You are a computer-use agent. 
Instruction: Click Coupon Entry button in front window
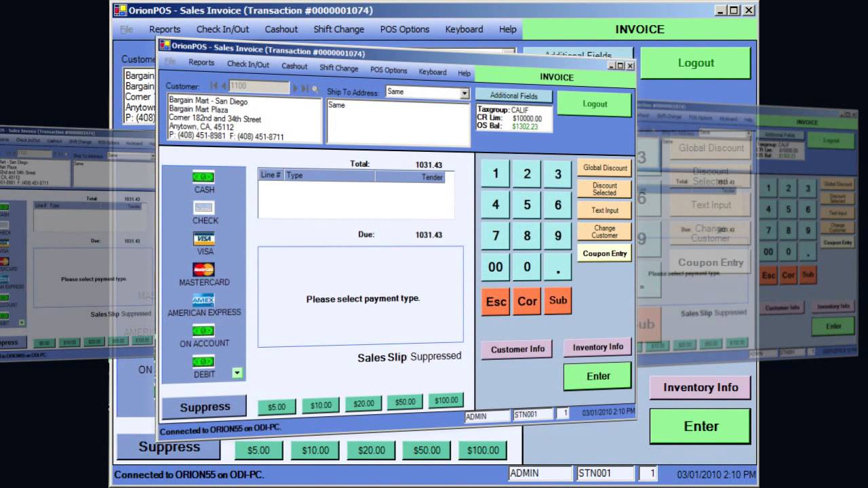(x=605, y=253)
